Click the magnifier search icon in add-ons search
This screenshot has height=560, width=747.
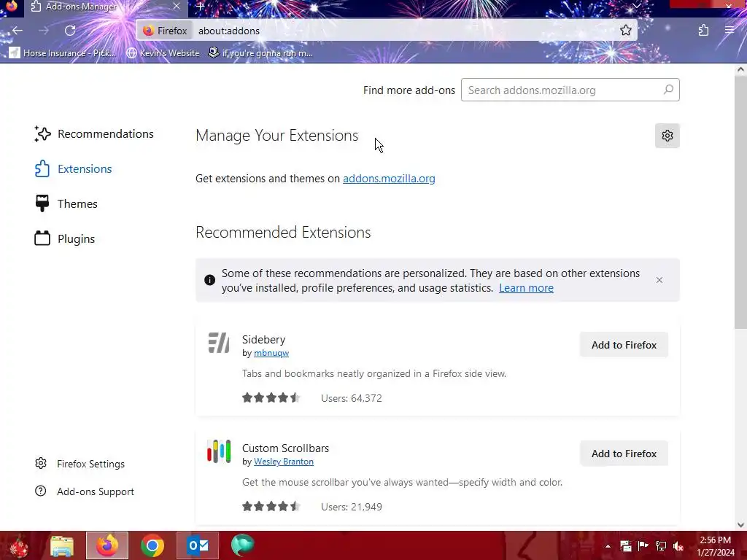(668, 90)
